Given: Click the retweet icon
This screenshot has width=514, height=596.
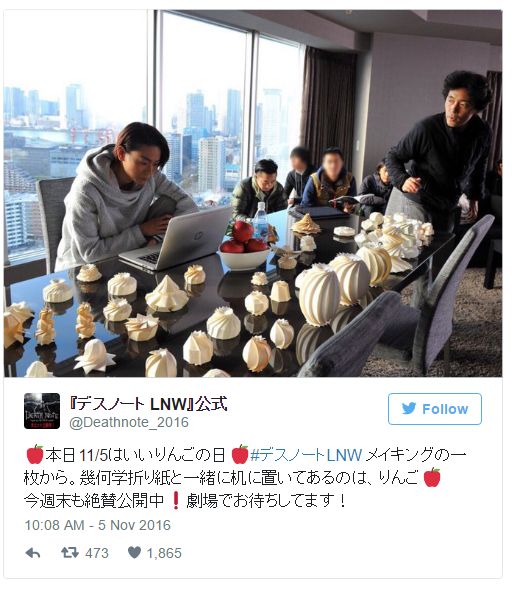Looking at the screenshot, I should [x=70, y=552].
